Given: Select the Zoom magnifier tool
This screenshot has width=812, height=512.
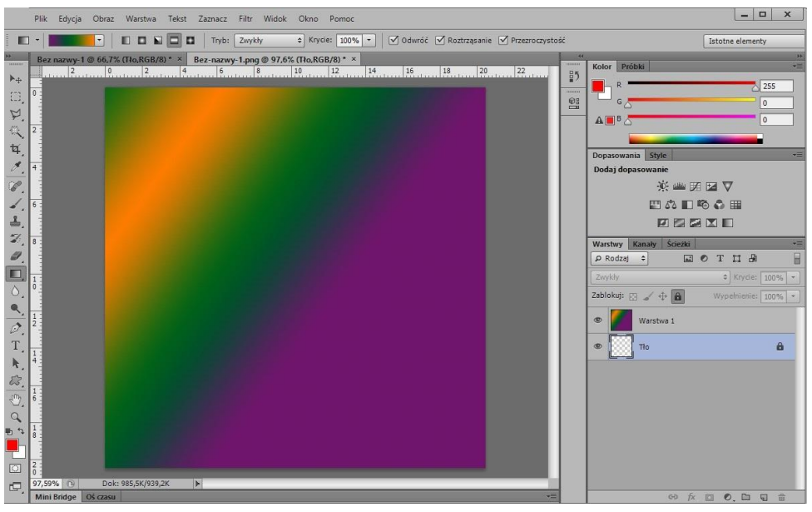Looking at the screenshot, I should pyautogui.click(x=16, y=416).
